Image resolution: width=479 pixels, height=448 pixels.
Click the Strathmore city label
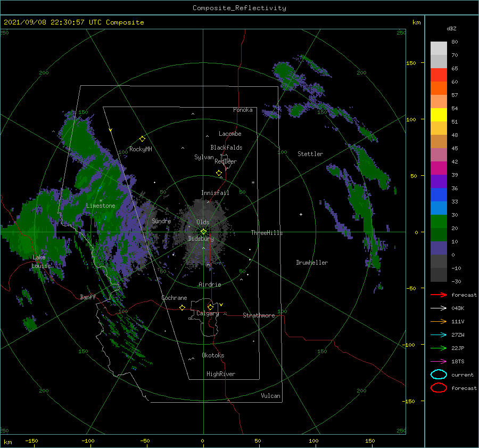coord(259,315)
